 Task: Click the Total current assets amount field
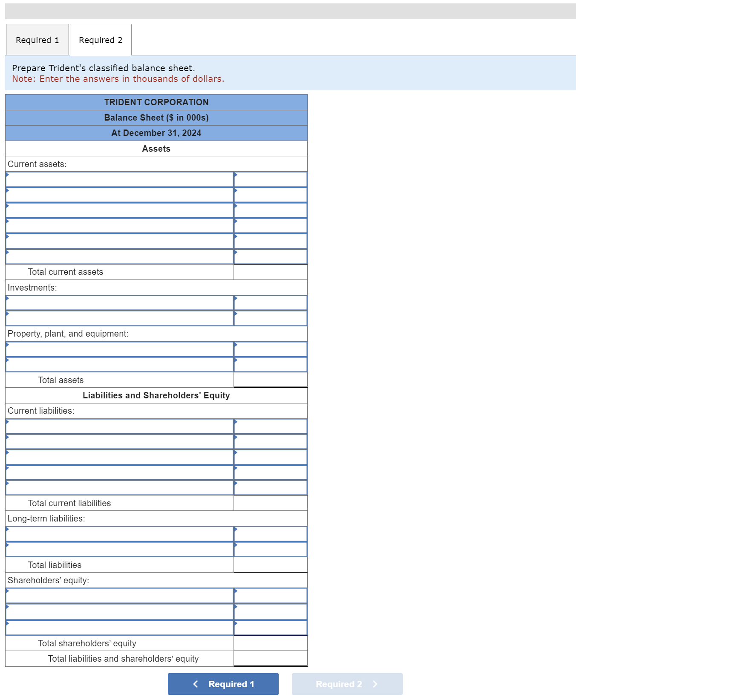(270, 272)
